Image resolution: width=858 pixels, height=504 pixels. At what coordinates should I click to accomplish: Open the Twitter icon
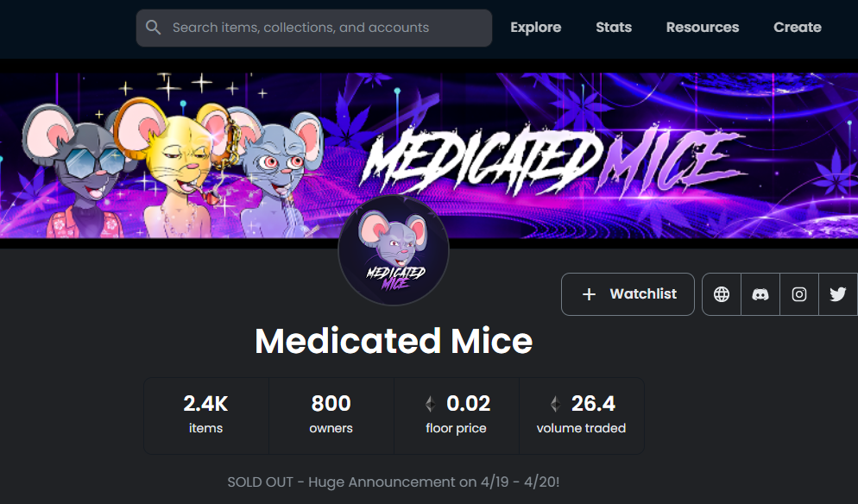tap(836, 293)
